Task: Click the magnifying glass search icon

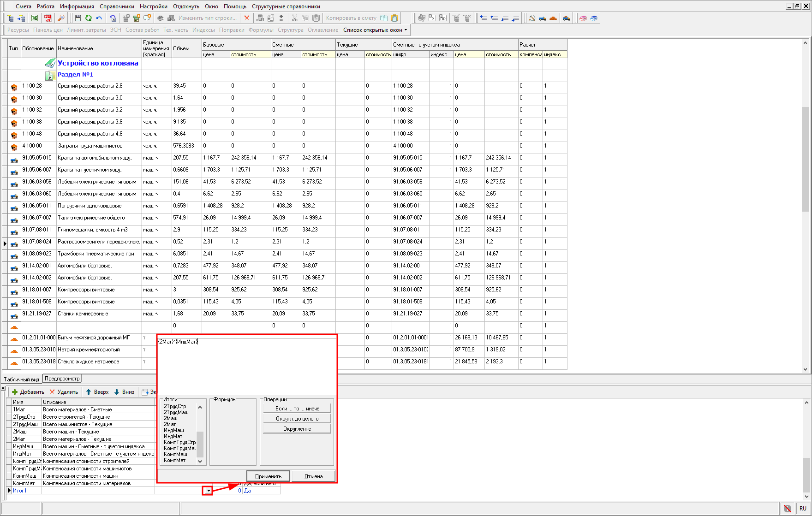Action: coord(61,18)
